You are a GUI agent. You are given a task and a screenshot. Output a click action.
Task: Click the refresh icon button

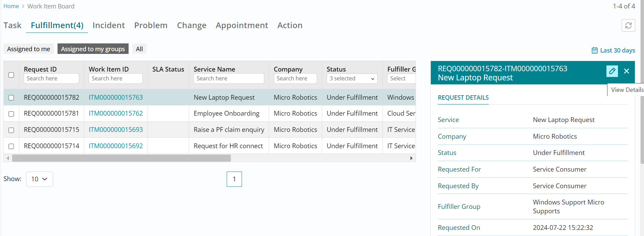[628, 25]
